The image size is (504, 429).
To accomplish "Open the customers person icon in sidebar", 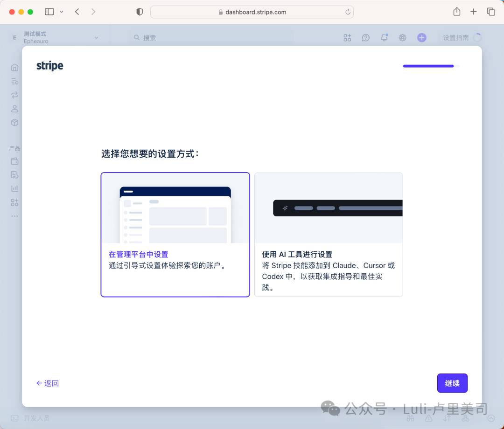I will coord(14,109).
